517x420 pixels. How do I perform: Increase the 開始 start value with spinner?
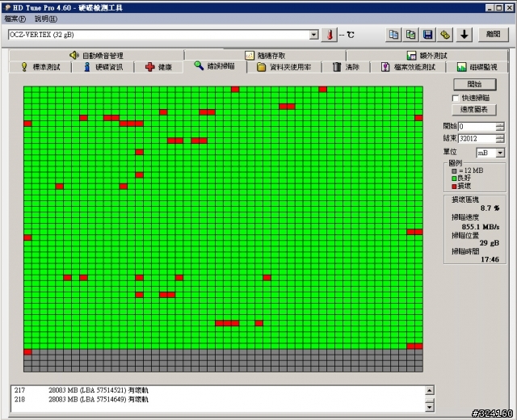click(500, 124)
